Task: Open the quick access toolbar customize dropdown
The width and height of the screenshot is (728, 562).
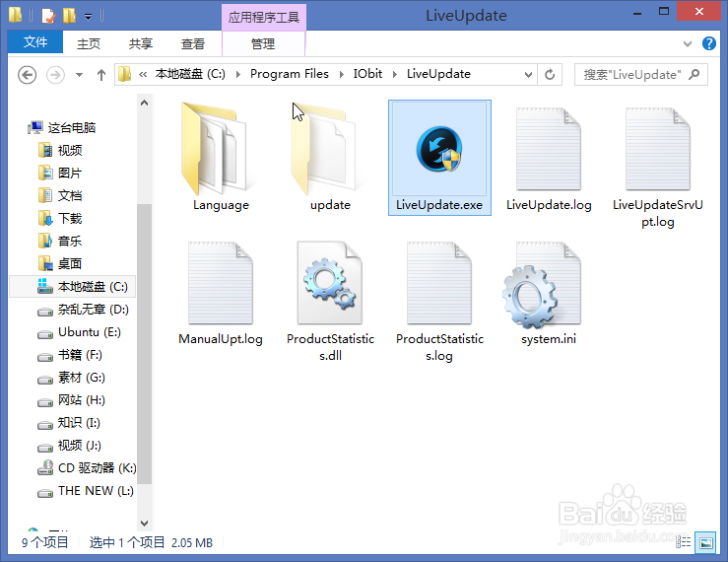Action: (x=89, y=17)
